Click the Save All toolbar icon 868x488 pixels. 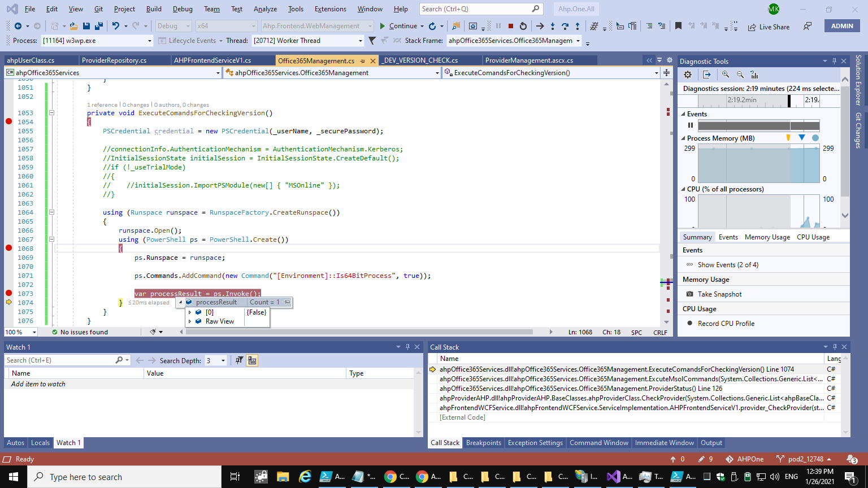point(99,26)
